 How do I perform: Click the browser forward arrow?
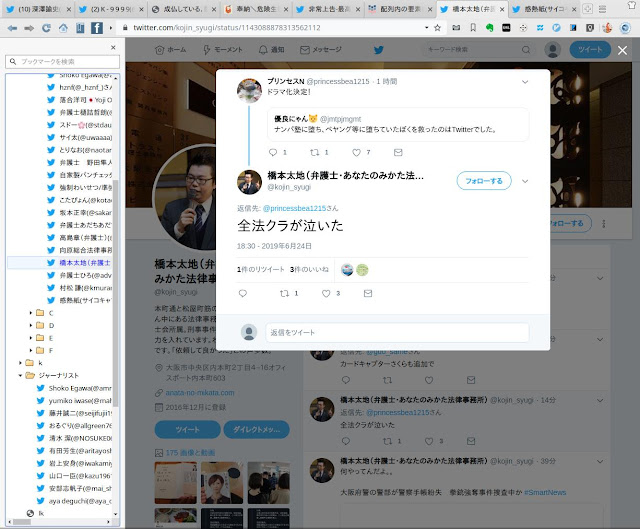tap(29, 28)
